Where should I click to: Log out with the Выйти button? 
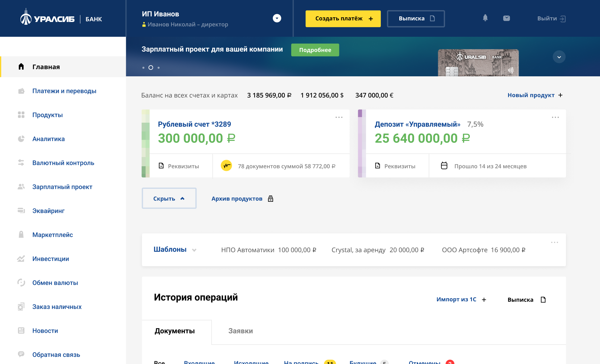(551, 19)
